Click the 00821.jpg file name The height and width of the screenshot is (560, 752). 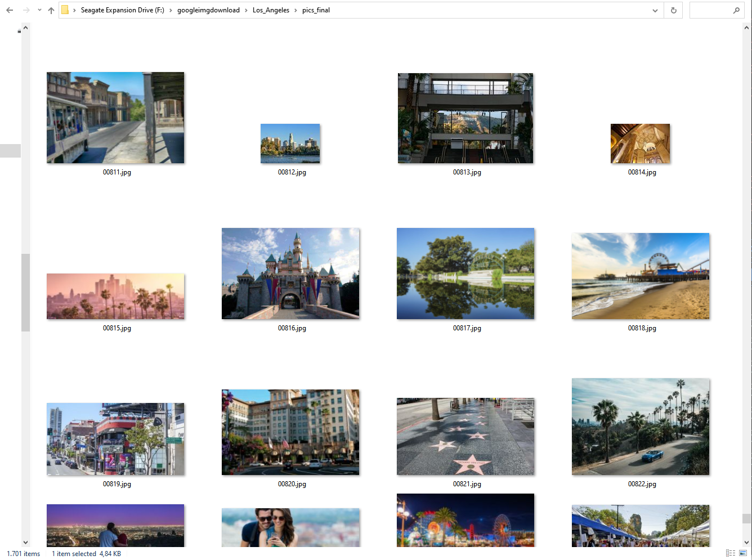467,484
